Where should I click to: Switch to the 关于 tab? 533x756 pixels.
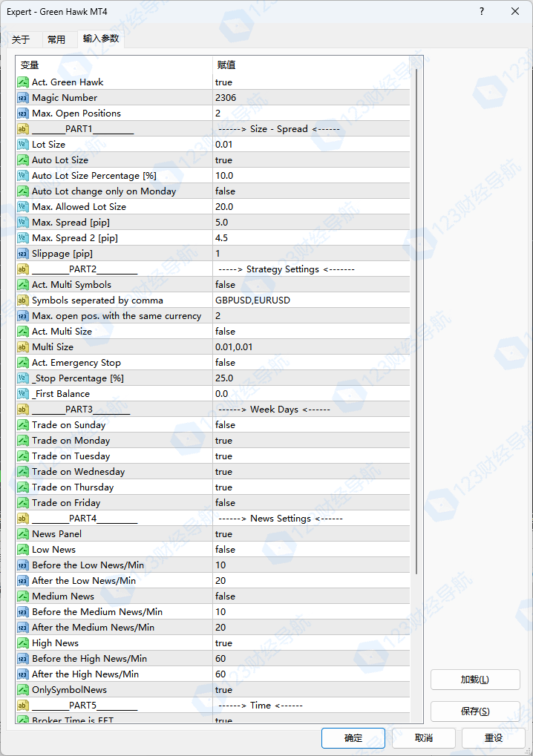tap(21, 39)
